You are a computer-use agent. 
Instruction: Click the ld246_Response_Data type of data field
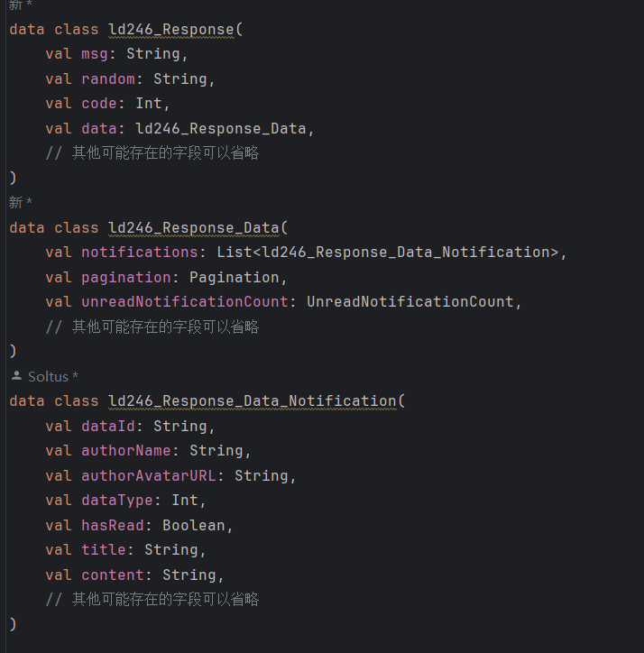click(x=221, y=128)
